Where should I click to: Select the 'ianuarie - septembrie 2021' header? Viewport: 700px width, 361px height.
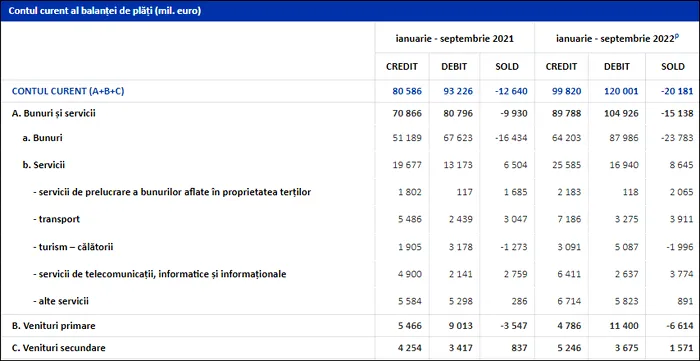454,39
